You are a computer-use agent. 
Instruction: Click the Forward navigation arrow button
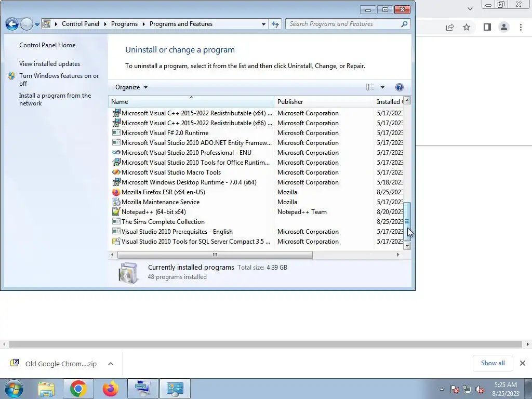click(26, 24)
